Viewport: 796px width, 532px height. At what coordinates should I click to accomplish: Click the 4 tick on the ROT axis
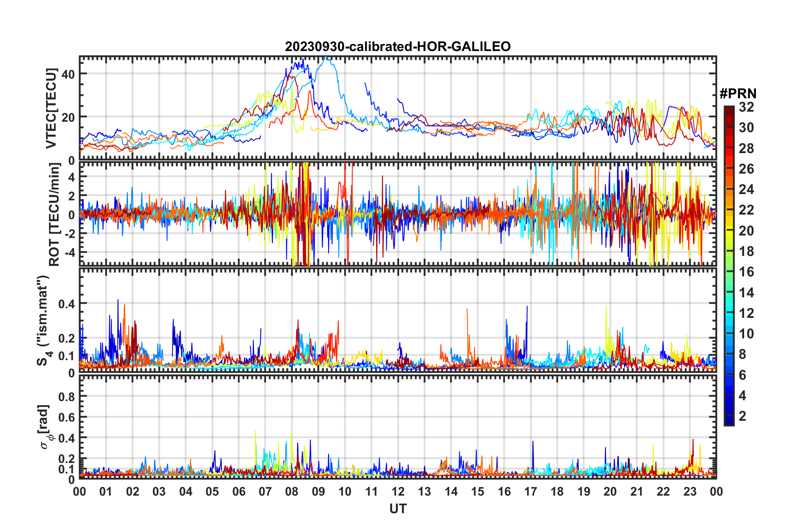72,177
